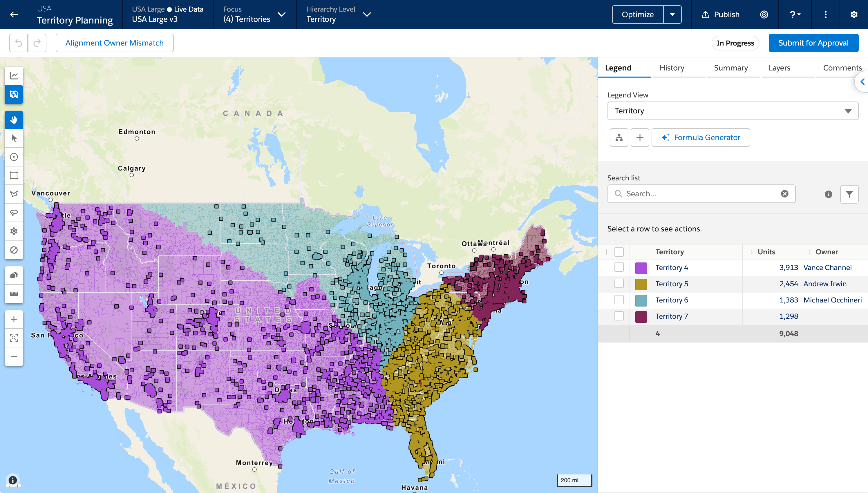Toggle the select-all header checkbox
This screenshot has width=868, height=493.
point(619,252)
